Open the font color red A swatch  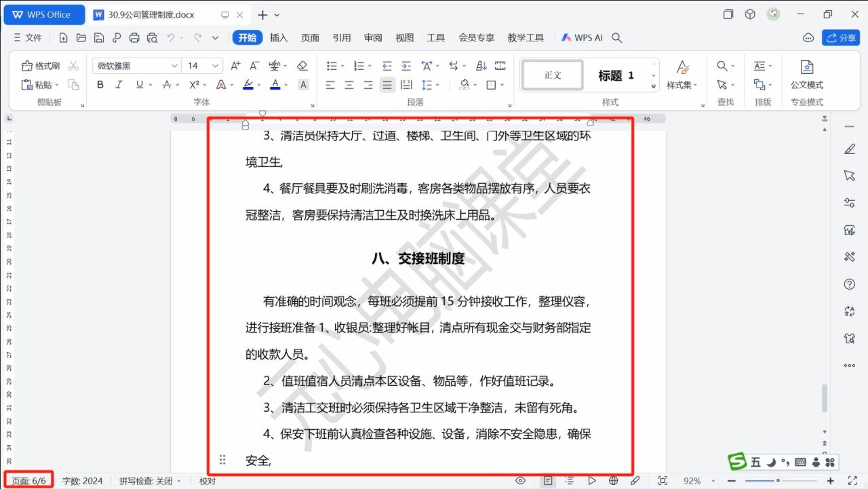pos(275,85)
